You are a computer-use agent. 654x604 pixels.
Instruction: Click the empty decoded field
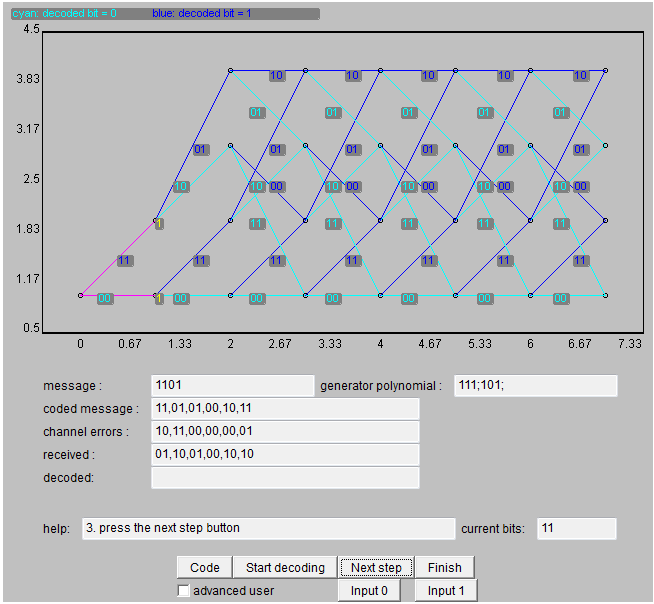pyautogui.click(x=285, y=477)
